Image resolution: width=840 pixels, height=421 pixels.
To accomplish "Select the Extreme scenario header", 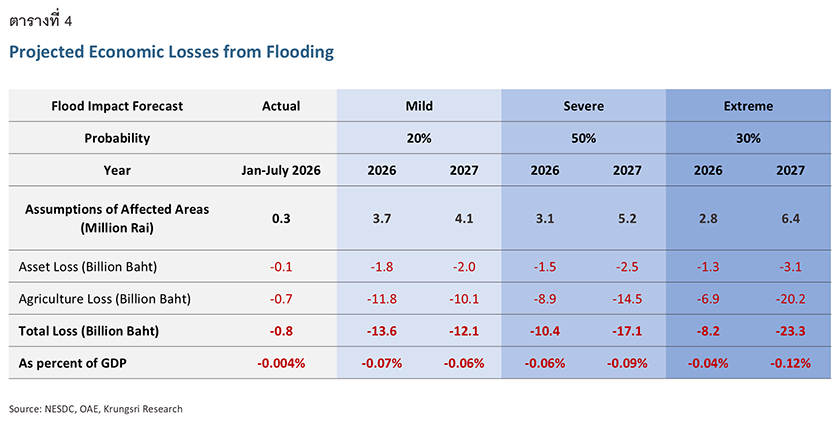I will coord(748,106).
